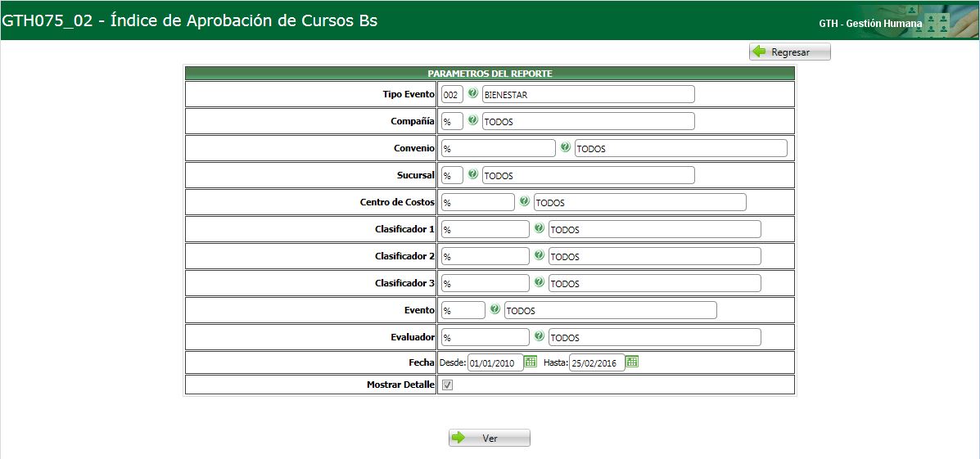Click the Centro de Costos label
The height and width of the screenshot is (459, 980).
point(398,202)
